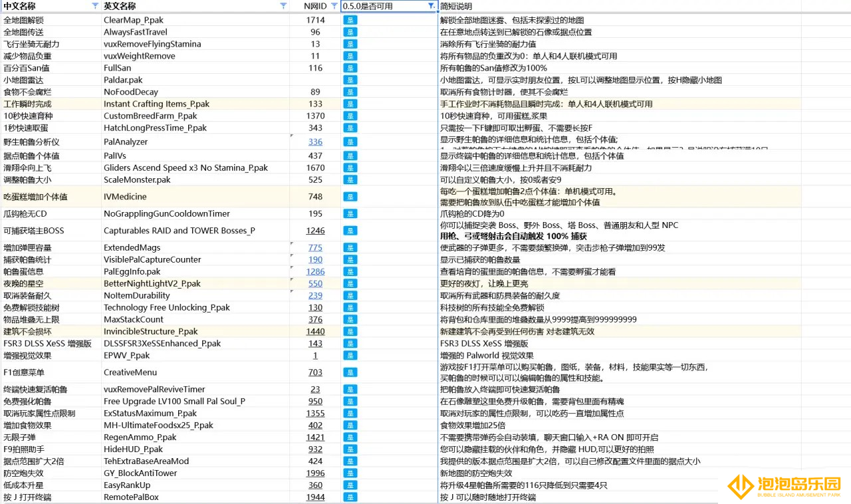Open the DLSSFSR3XeSSEnhanced link 143
Viewport: 851px width, 504px height.
pos(315,343)
